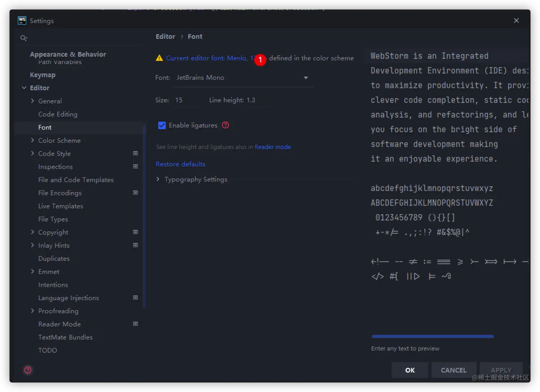The image size is (540, 392).
Task: Click project-level icon beside Reader Mode
Action: pyautogui.click(x=135, y=324)
